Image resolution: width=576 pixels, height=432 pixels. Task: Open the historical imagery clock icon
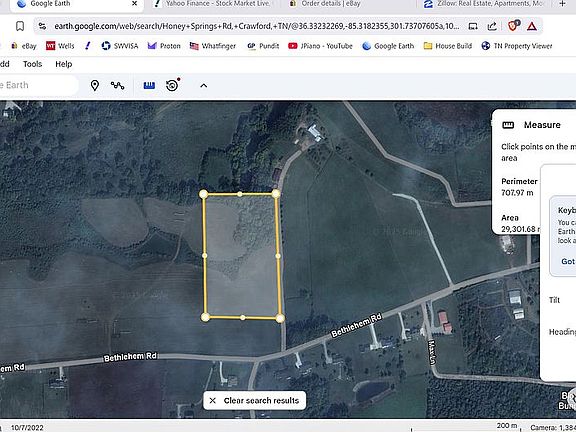172,85
